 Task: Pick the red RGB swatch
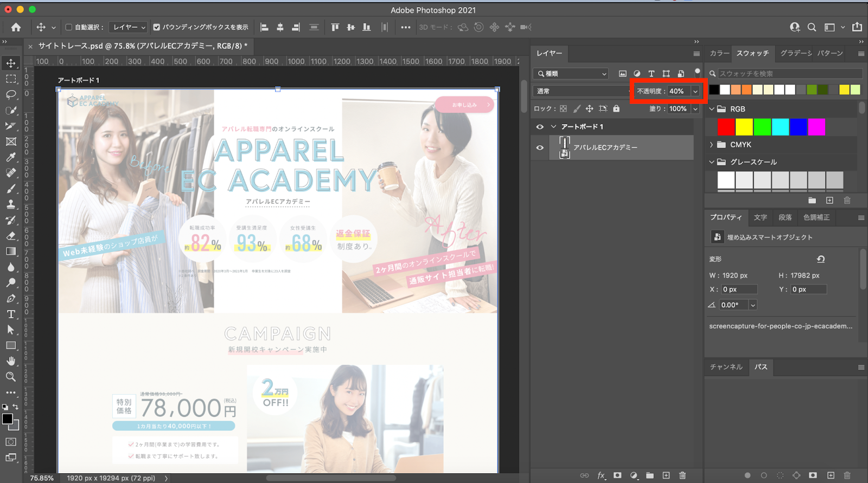coord(726,127)
